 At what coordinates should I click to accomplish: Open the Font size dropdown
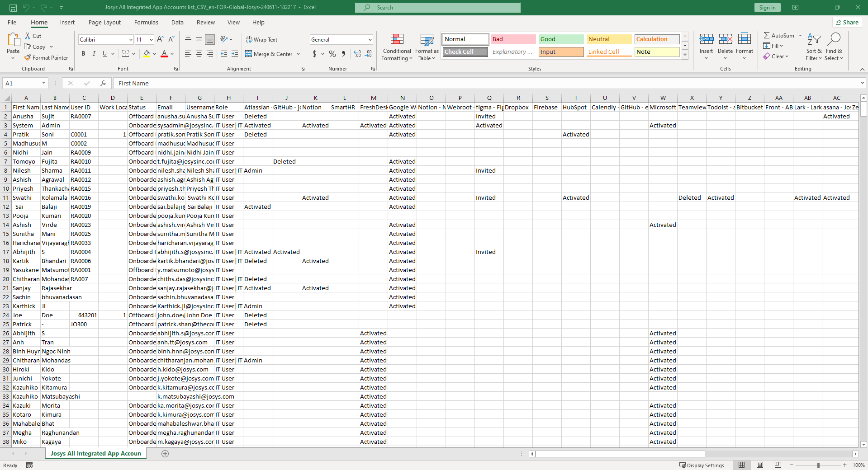[151, 40]
